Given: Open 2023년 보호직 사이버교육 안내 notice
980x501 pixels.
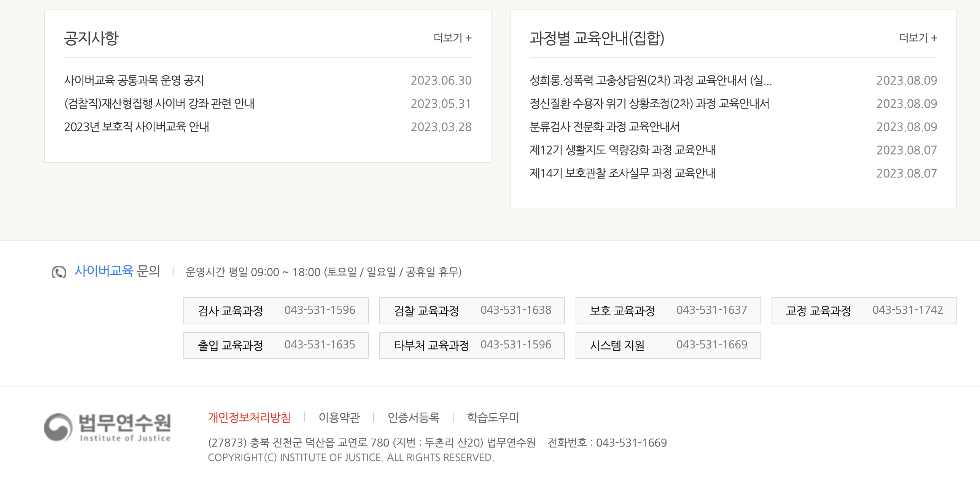Looking at the screenshot, I should click(x=137, y=127).
